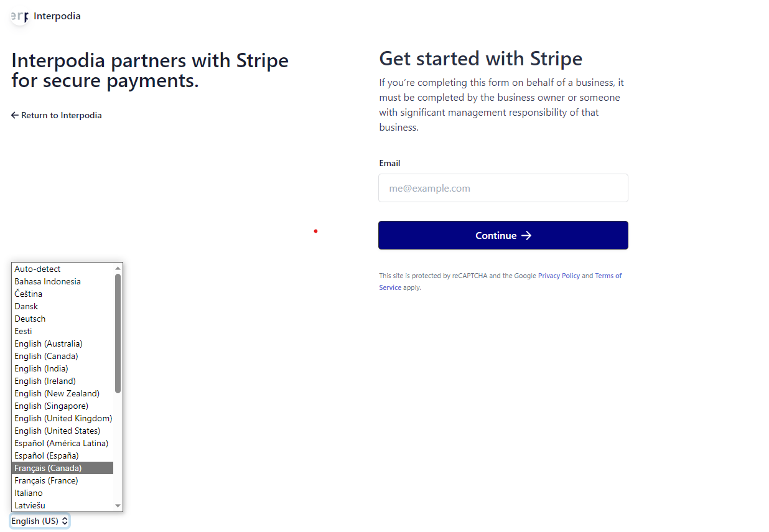This screenshot has width=769, height=532.
Task: Select English (United States) option
Action: (57, 431)
